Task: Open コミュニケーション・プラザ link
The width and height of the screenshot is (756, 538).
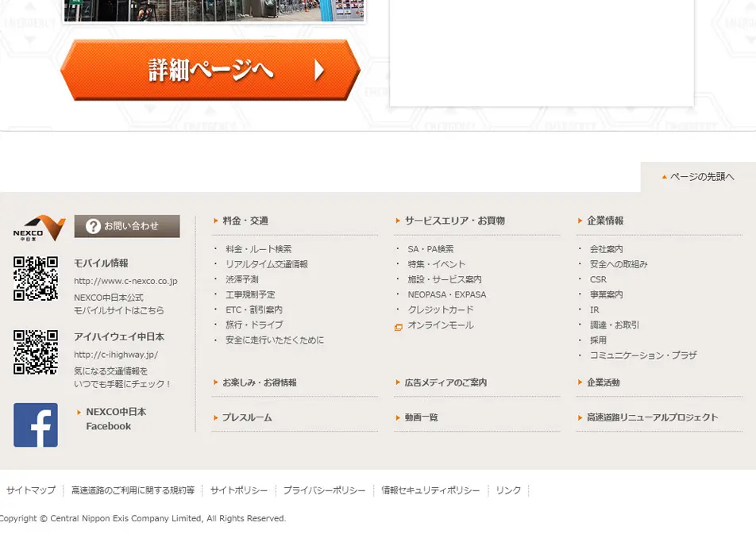Action: pyautogui.click(x=643, y=355)
